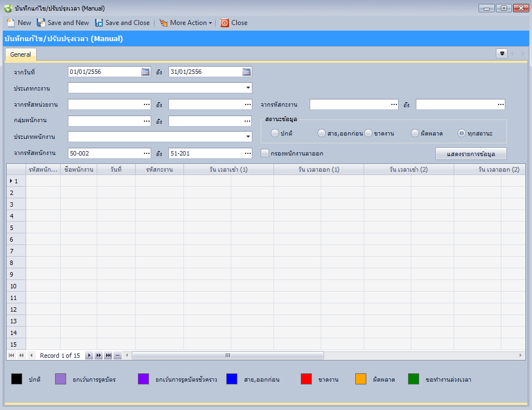This screenshot has width=532, height=410.
Task: Open the tab list dropdown button
Action: pos(501,53)
